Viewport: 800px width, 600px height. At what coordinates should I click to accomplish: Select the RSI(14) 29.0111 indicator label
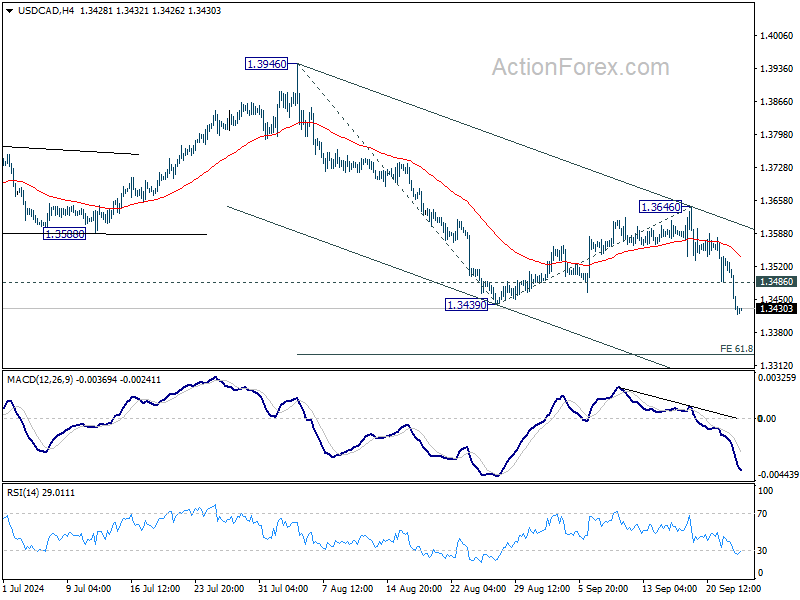pyautogui.click(x=41, y=492)
